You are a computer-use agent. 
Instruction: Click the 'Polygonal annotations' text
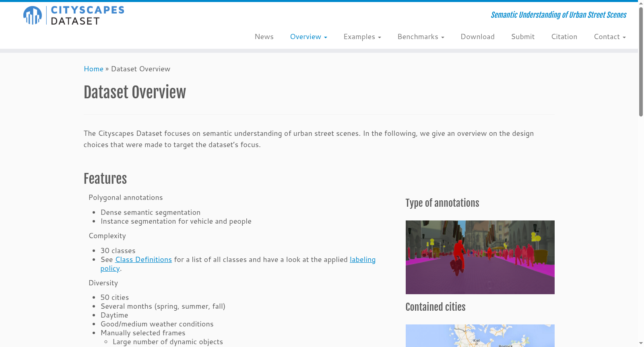click(x=126, y=197)
